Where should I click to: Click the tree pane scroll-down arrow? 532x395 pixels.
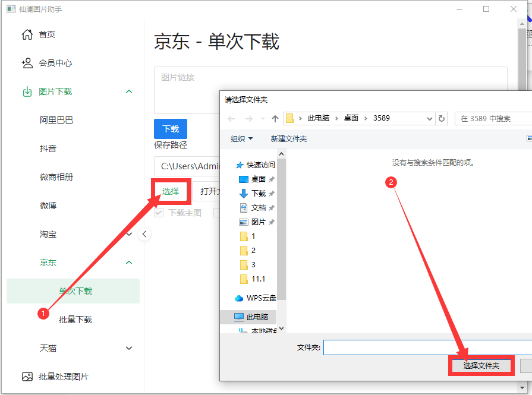coord(281,328)
